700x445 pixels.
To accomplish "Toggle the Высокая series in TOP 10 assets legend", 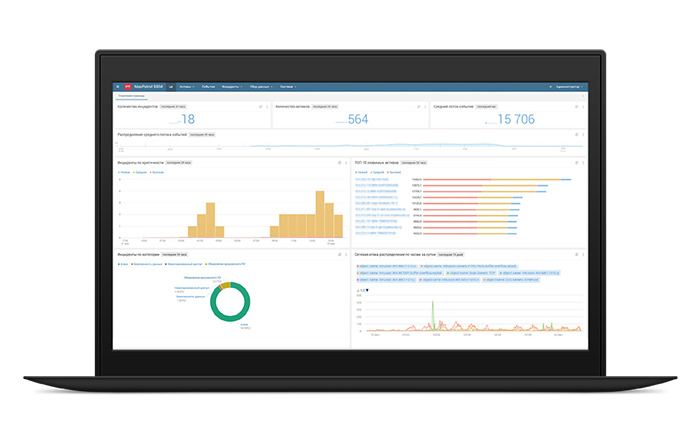I will pos(394,172).
